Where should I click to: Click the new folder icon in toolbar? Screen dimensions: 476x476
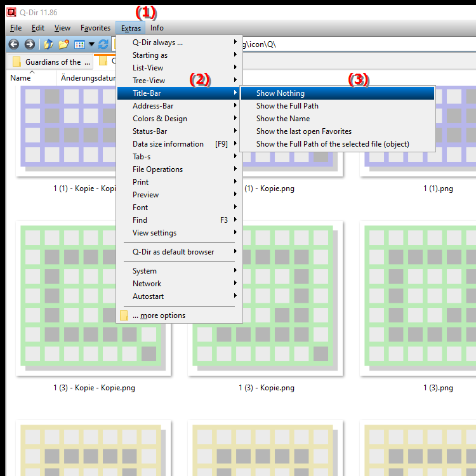(63, 44)
